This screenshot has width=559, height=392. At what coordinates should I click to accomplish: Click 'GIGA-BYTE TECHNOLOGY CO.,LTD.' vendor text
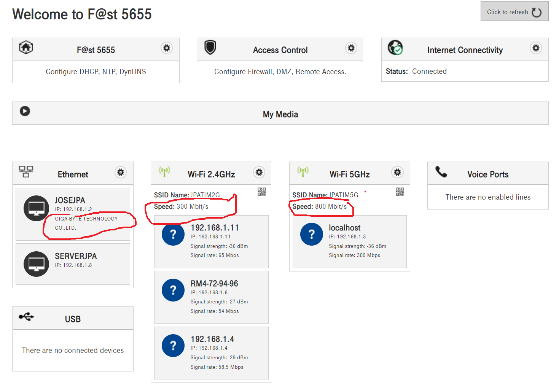coord(86,223)
